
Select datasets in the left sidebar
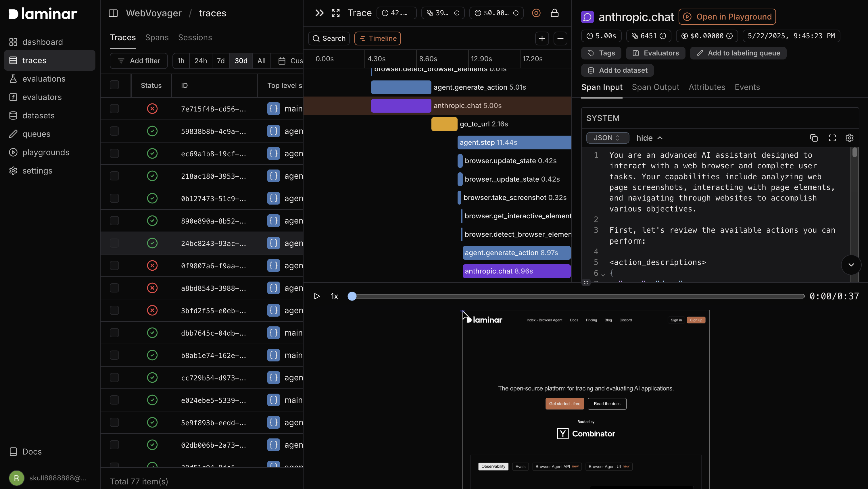pos(38,115)
